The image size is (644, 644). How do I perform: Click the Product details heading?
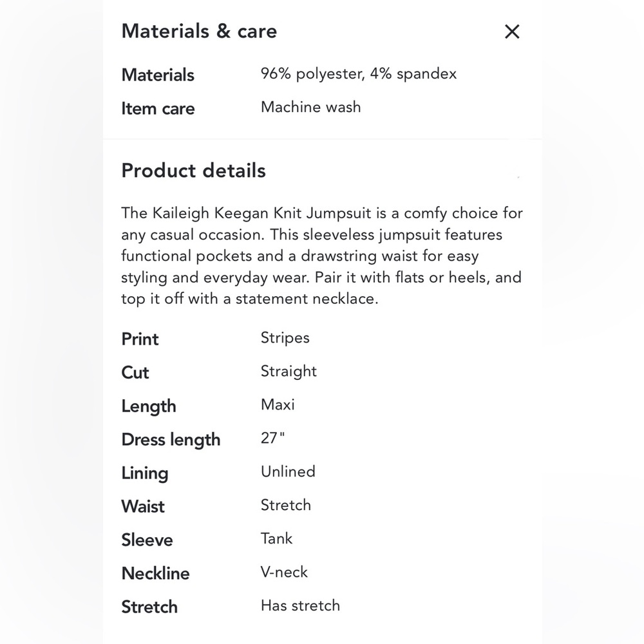pyautogui.click(x=193, y=171)
